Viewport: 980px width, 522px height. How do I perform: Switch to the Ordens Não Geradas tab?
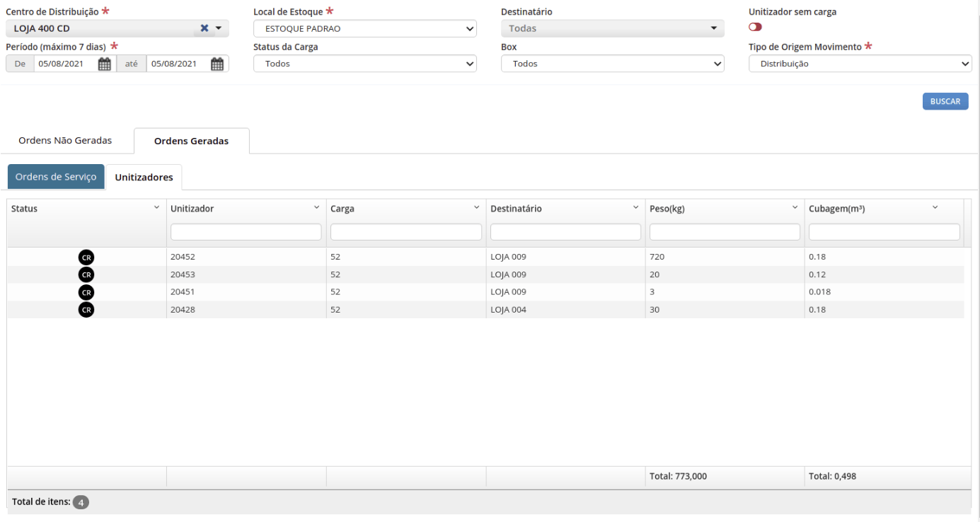pyautogui.click(x=65, y=141)
